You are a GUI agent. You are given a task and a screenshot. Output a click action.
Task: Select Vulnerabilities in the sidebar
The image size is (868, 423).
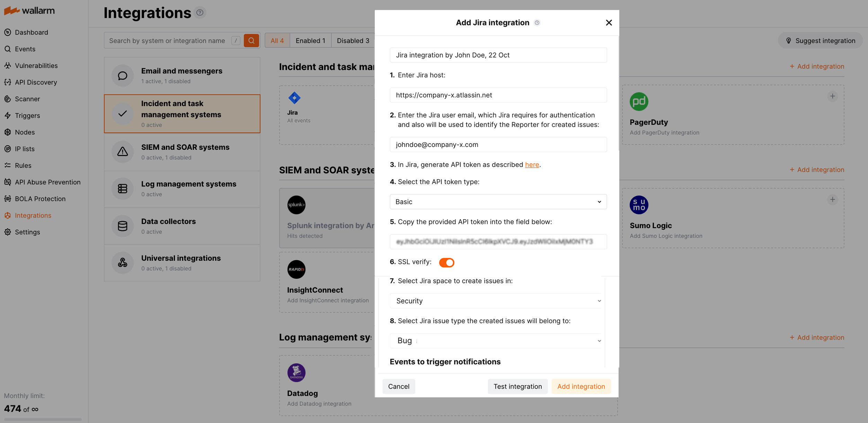(36, 66)
